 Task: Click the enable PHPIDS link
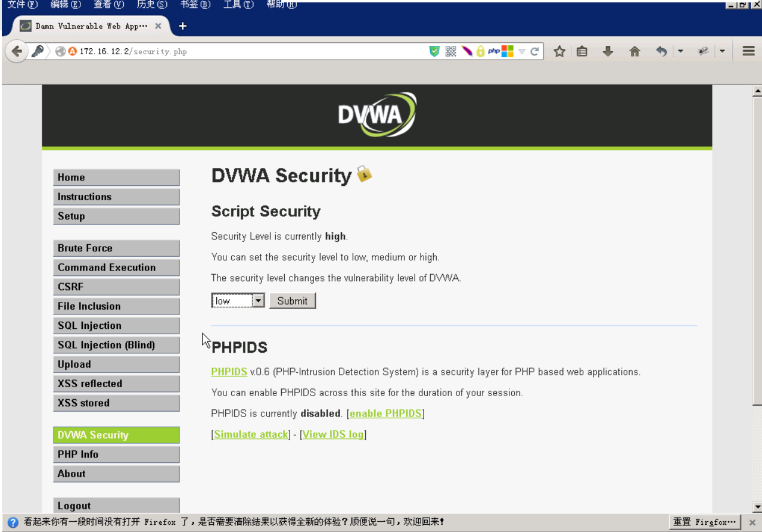click(x=385, y=413)
